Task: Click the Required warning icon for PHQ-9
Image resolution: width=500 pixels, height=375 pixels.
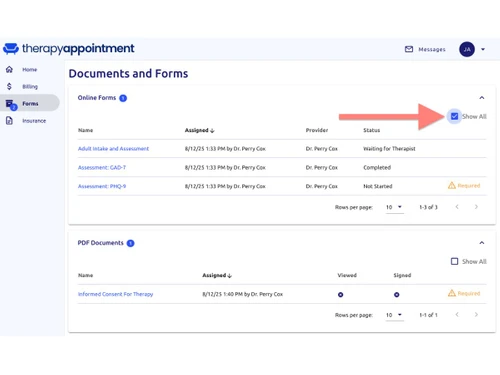Action: 452,185
